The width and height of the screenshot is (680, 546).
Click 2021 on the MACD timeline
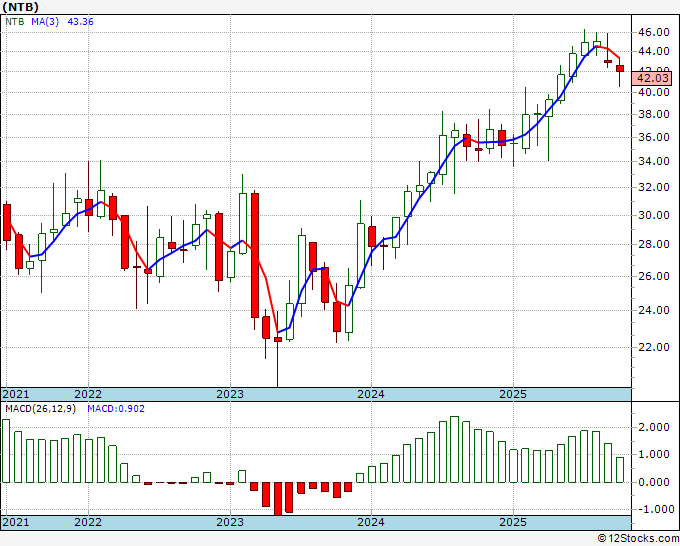tap(16, 522)
